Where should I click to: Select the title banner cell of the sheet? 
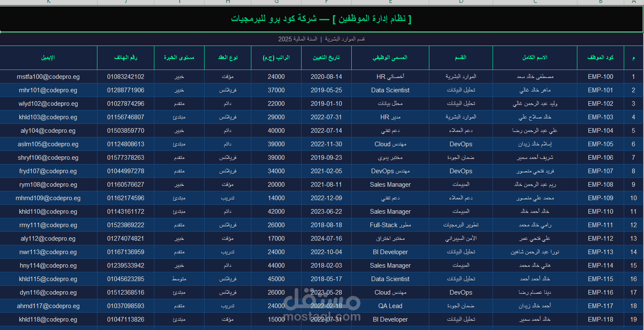(321, 19)
